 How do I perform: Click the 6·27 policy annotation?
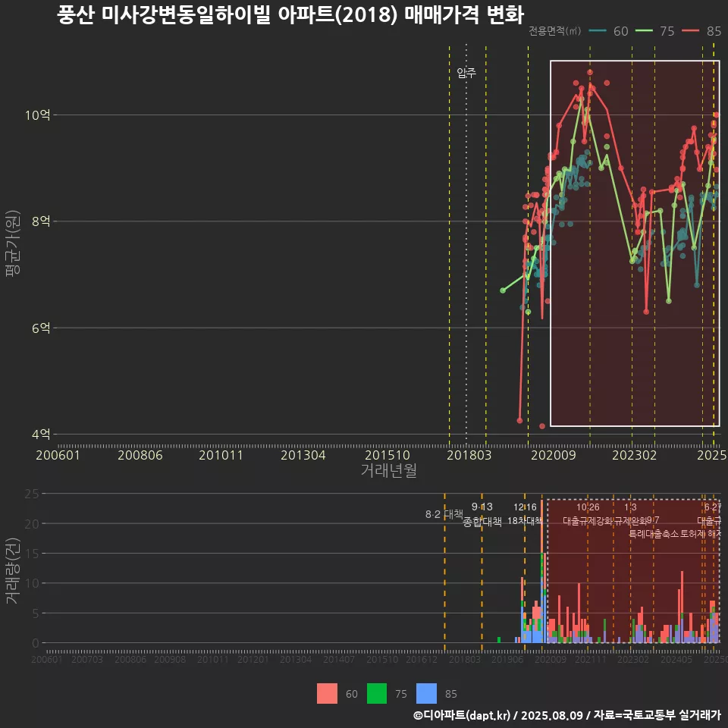713,507
